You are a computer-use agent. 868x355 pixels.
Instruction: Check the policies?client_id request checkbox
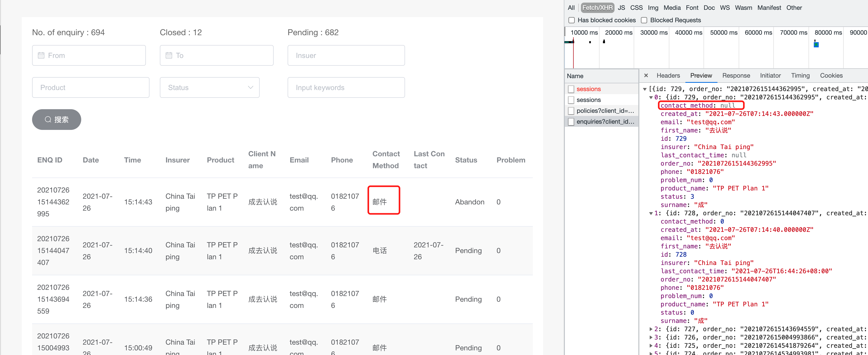[x=571, y=110]
